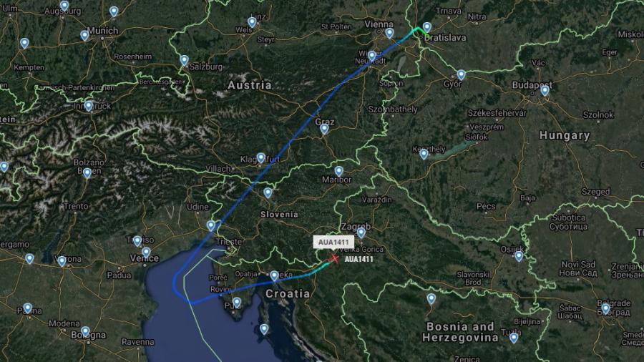The height and width of the screenshot is (362, 644).
Task: Select the airport pin at Bratislava
Action: click(427, 27)
